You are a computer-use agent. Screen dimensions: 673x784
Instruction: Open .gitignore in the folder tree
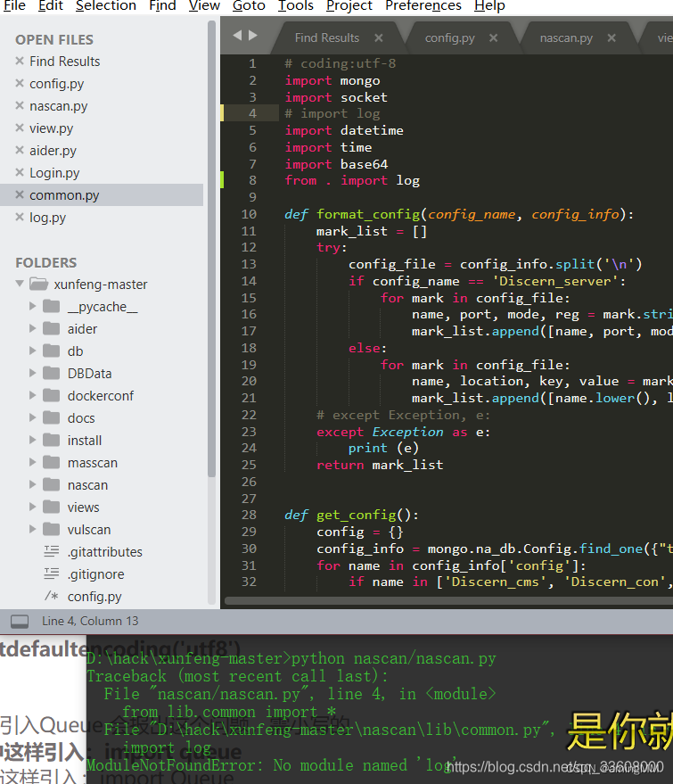[96, 574]
